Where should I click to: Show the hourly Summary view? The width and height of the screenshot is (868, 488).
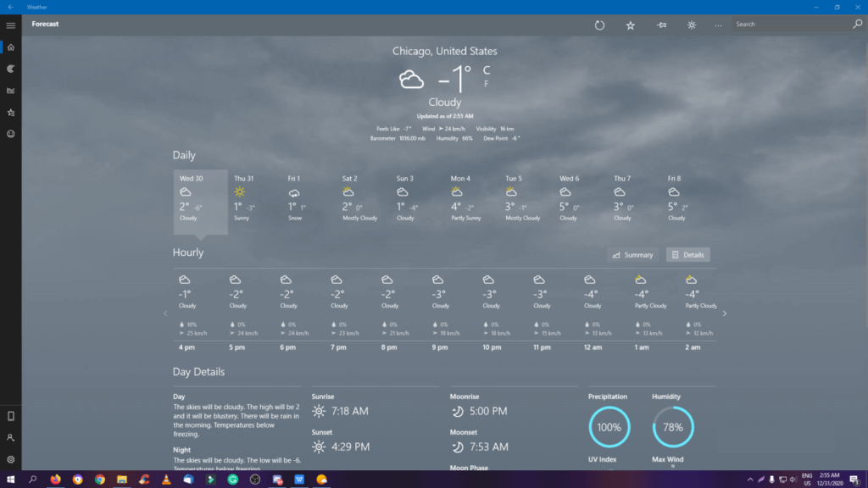tap(632, 254)
